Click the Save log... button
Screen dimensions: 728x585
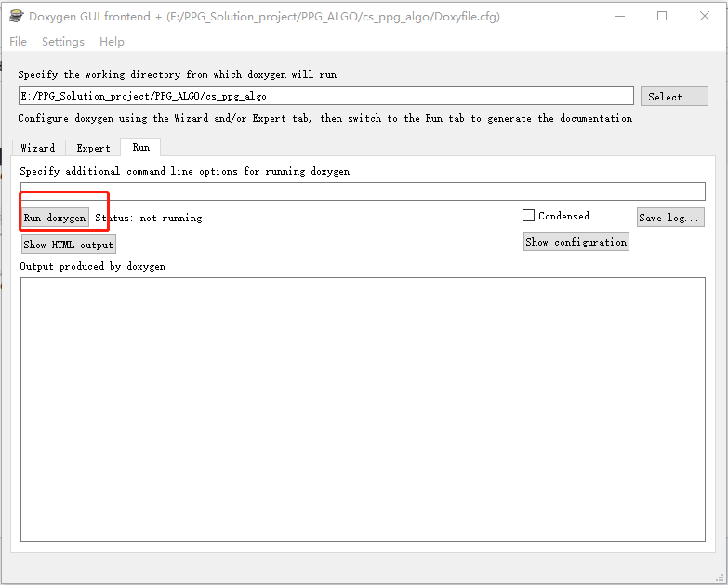[670, 218]
